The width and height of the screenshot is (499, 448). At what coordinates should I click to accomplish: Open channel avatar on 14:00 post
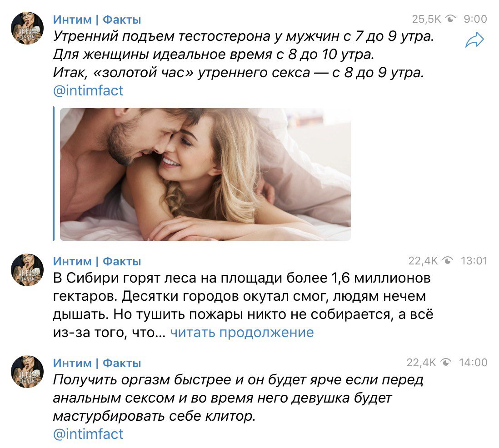tap(27, 372)
